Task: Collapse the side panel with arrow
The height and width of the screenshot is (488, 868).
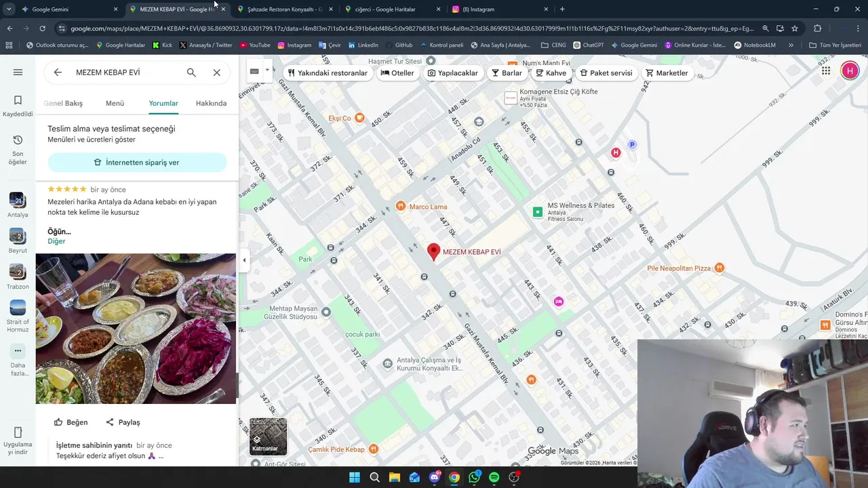Action: pyautogui.click(x=244, y=260)
